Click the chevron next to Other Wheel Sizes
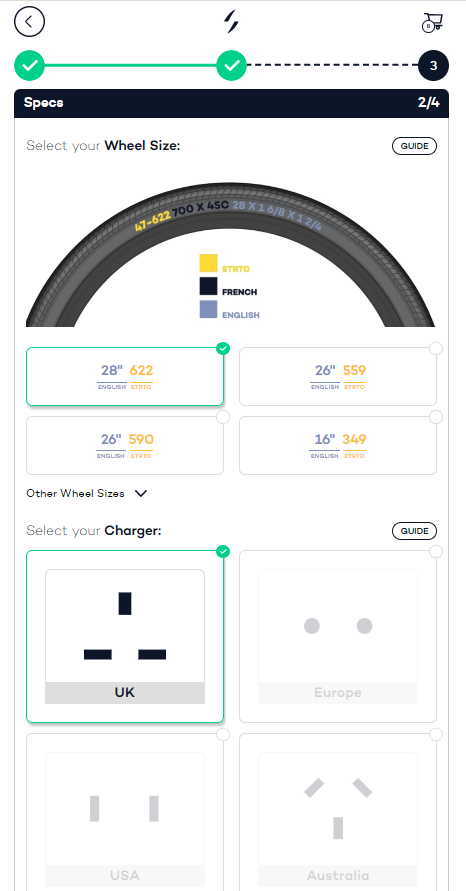 point(141,493)
